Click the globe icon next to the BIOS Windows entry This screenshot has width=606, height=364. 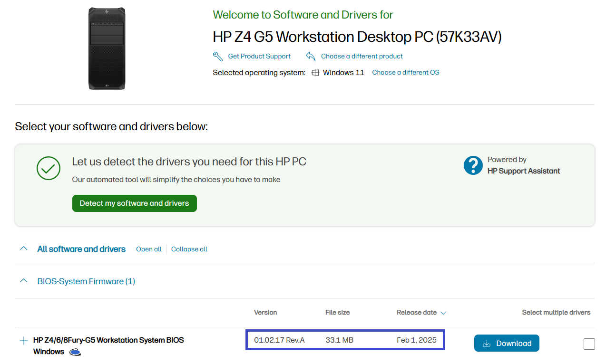(75, 352)
